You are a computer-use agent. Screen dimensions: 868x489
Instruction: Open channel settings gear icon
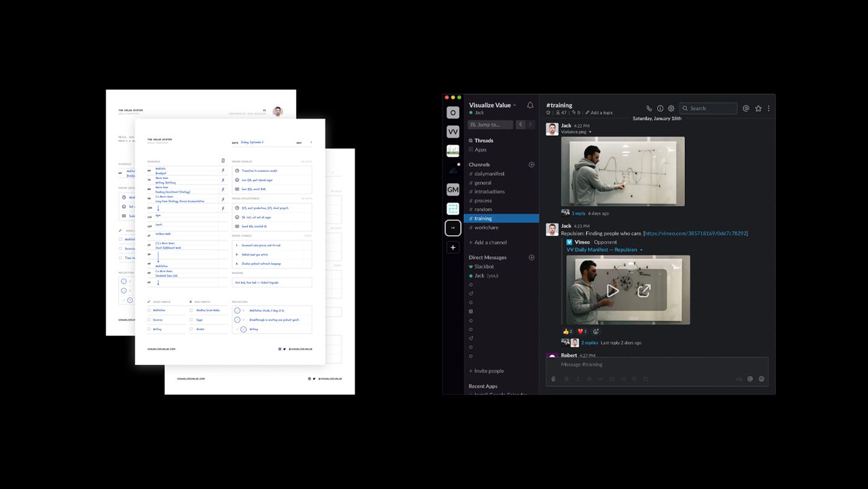(x=671, y=109)
